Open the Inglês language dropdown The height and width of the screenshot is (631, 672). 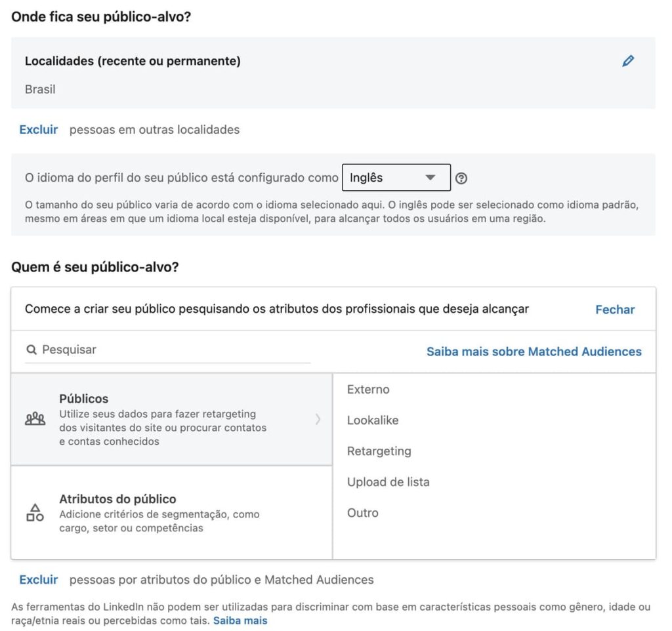coord(396,177)
